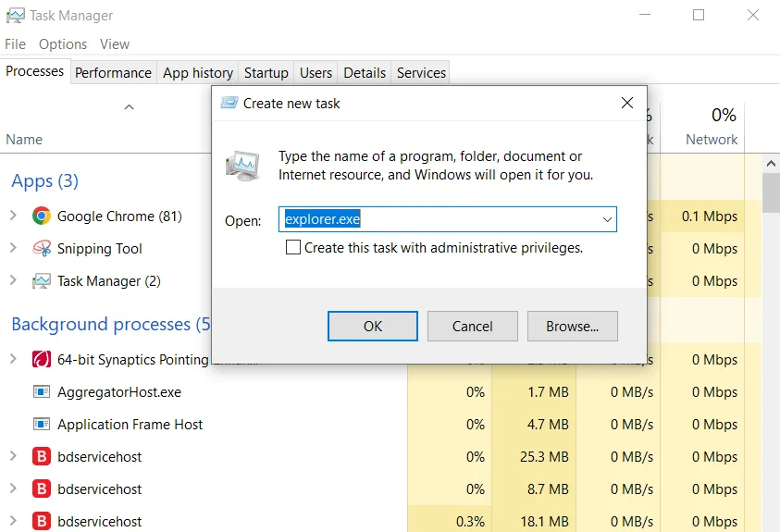Click the scrollbar up arrow

click(771, 163)
